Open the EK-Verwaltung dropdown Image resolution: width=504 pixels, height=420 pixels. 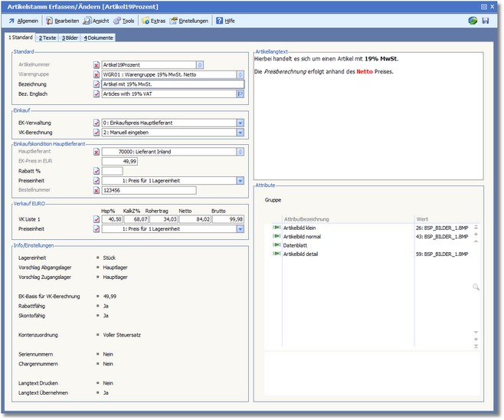[240, 122]
